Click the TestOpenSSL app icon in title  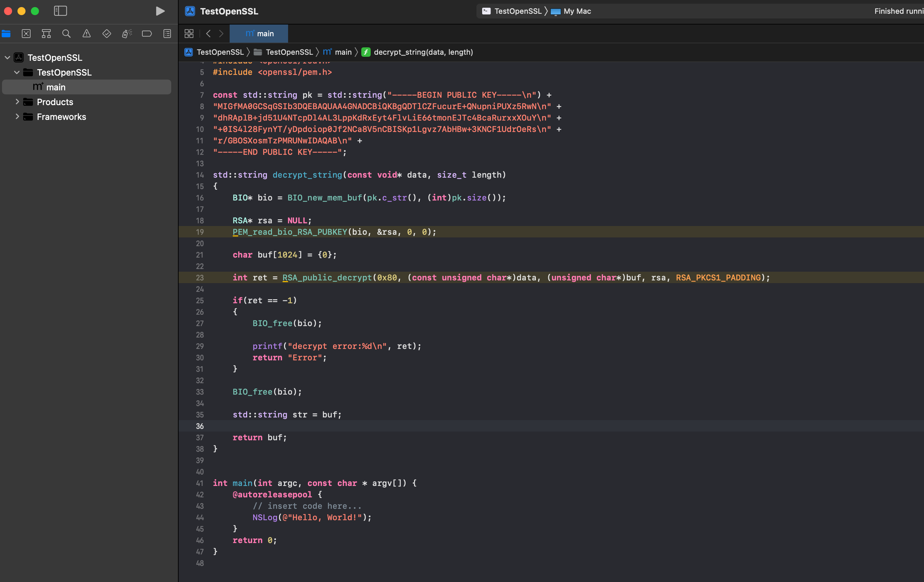pos(190,11)
